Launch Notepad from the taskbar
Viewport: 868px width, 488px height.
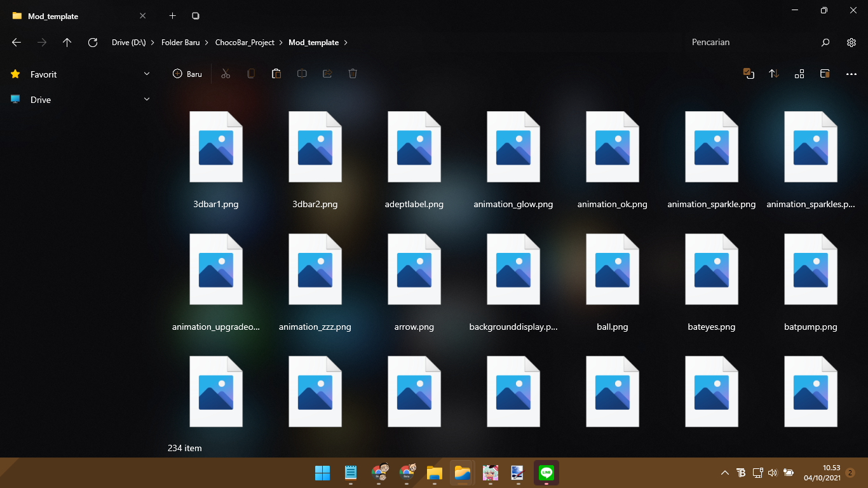[350, 473]
